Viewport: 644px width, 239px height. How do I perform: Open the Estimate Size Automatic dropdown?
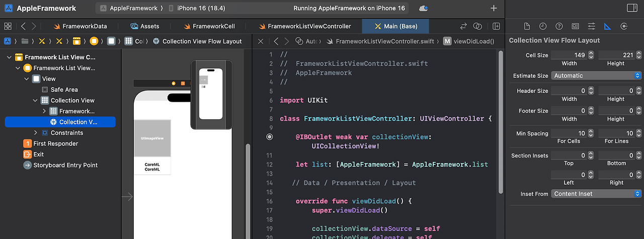[x=596, y=75]
